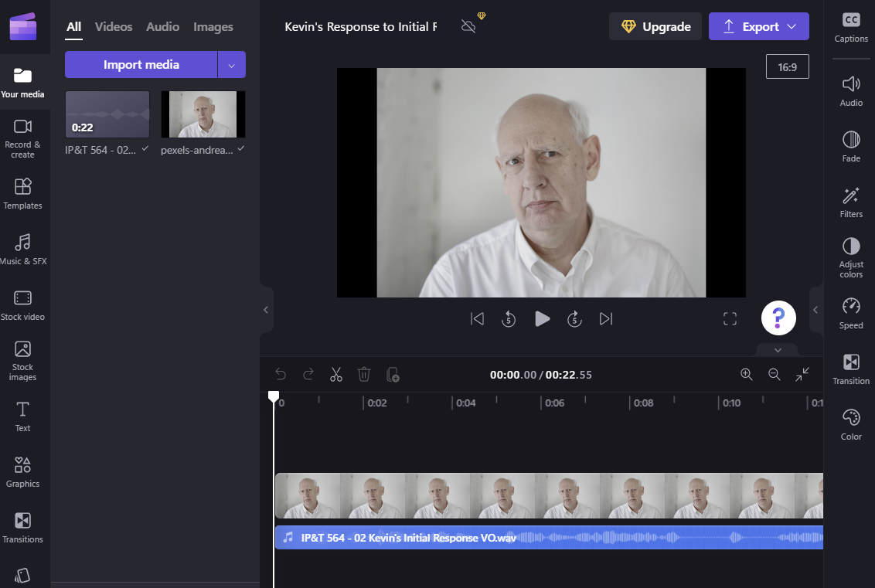This screenshot has width=875, height=588.
Task: Open the Captions panel
Action: 851,27
